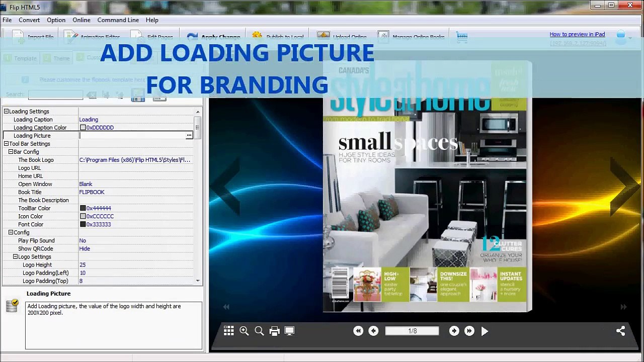The width and height of the screenshot is (644, 362).
Task: Go to previous page button
Action: coord(373,331)
